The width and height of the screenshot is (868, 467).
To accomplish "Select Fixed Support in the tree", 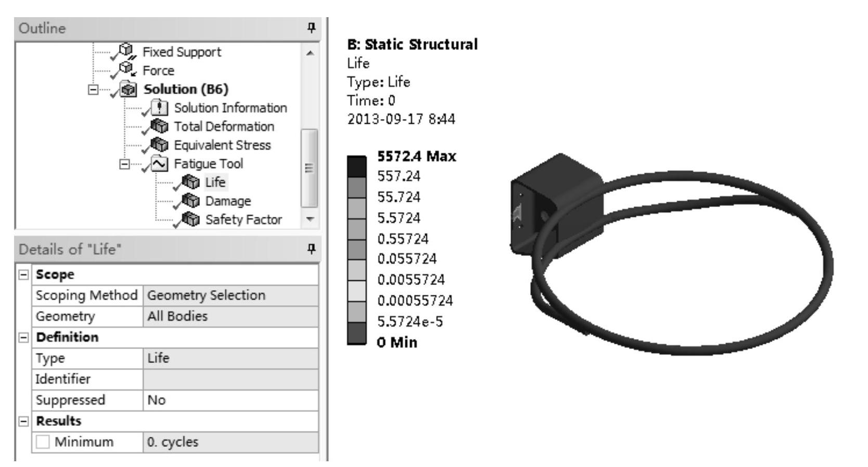I will pyautogui.click(x=182, y=52).
